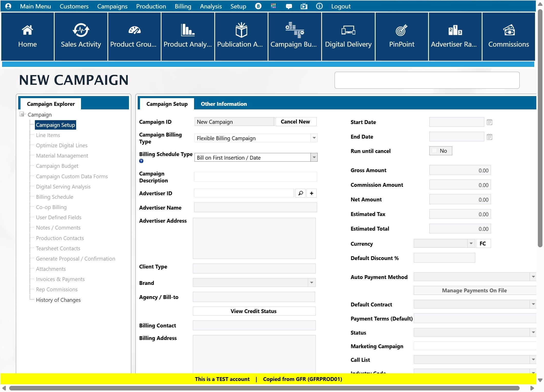Click the View Credit Status button
Viewport: 544px width, 392px height.
pos(254,311)
